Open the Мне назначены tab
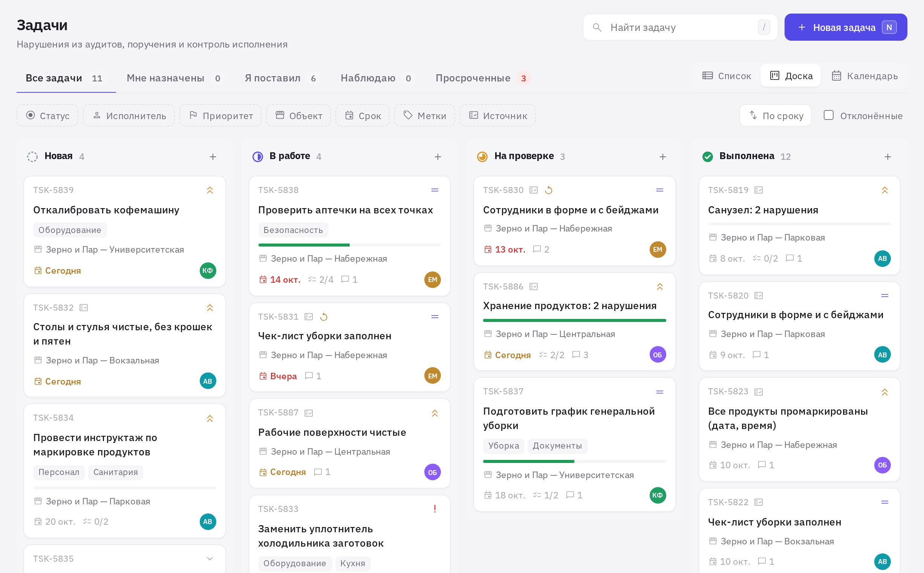 click(175, 78)
